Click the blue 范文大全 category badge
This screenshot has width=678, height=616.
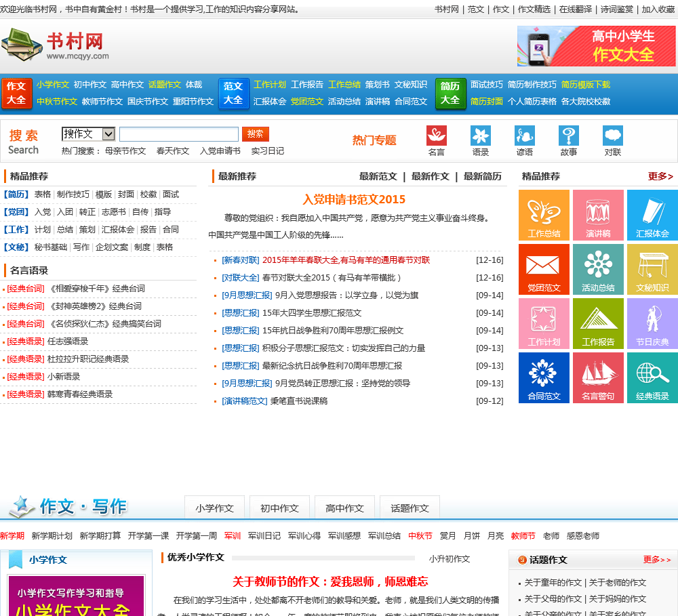pos(233,93)
